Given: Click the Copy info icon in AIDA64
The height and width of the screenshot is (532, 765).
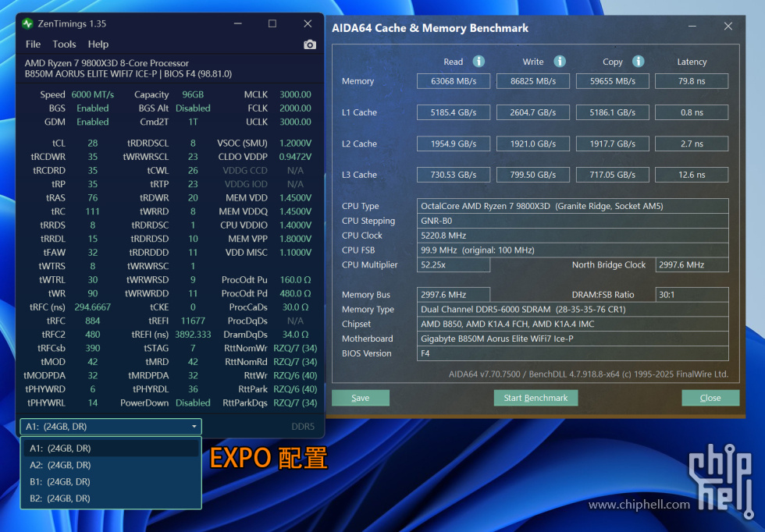Looking at the screenshot, I should coord(639,62).
